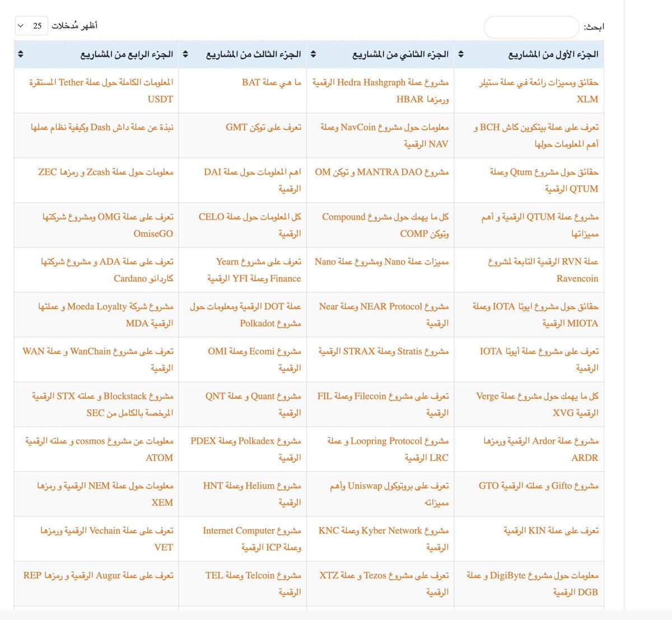Screen dimensions: 672x620
Task: Open the Internet Computer ICP article link
Action: (252, 539)
